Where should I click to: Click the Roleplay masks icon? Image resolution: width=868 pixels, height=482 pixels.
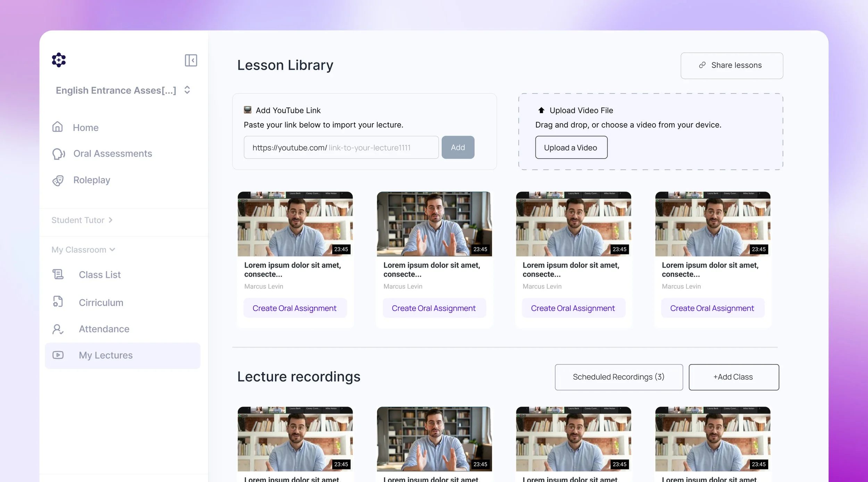(x=58, y=180)
